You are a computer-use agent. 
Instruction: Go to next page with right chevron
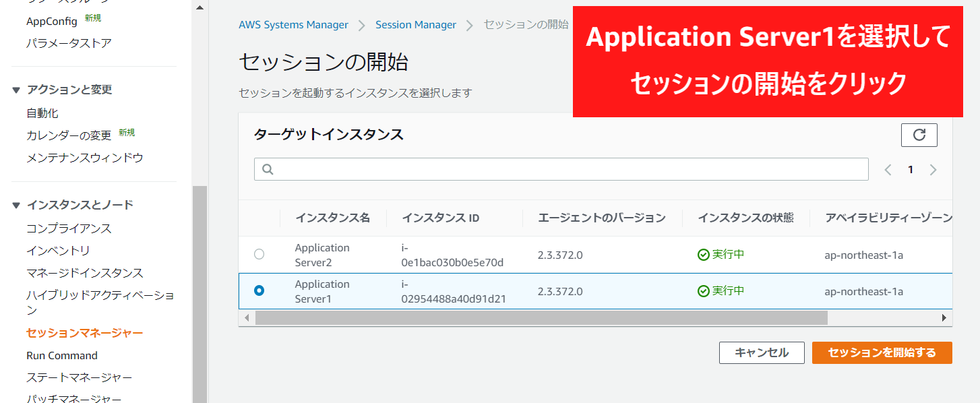[933, 170]
